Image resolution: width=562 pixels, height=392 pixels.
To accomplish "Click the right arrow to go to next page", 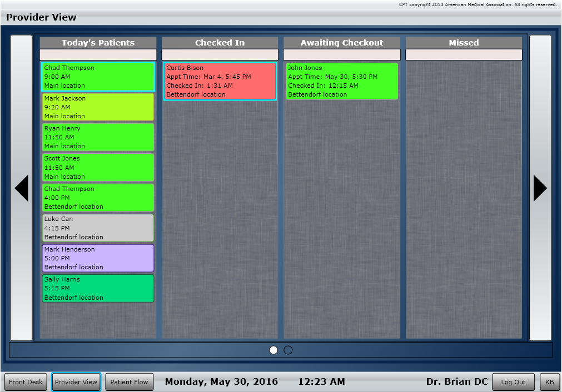I will coord(540,188).
